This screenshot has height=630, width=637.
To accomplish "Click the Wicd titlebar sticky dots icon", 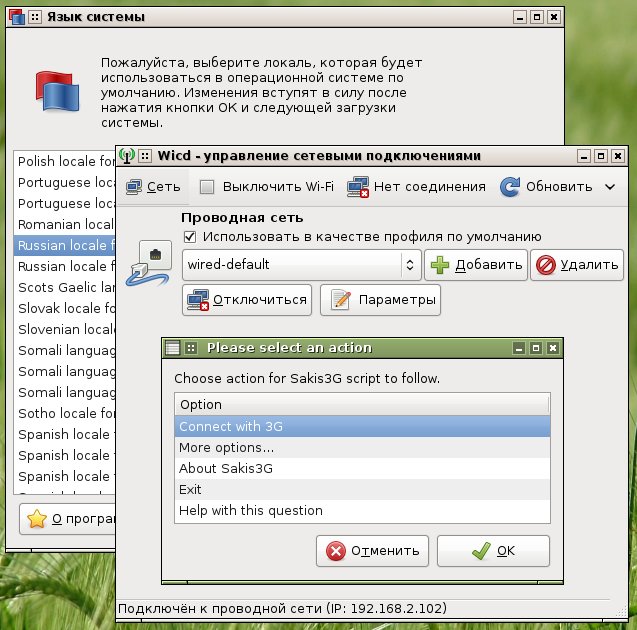I will [x=145, y=156].
